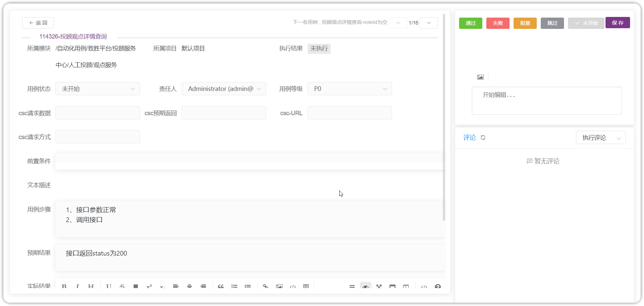Click the unordered bullet list icon
This screenshot has height=306, width=644.
[x=248, y=286]
